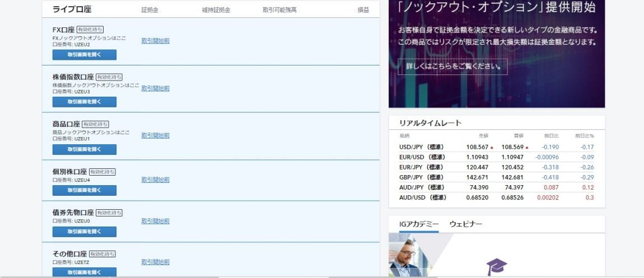Click the red up arrow beside USD/JPY sell price
Screen dimensions: 644x278
492,147
